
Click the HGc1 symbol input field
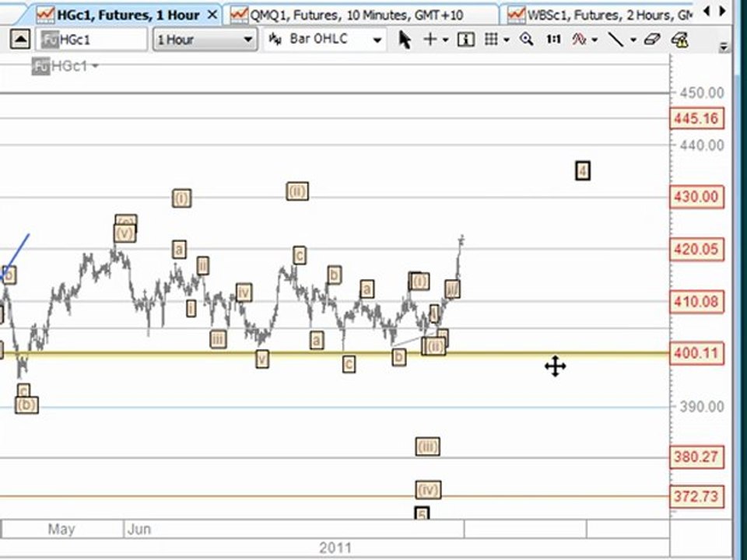[x=92, y=40]
